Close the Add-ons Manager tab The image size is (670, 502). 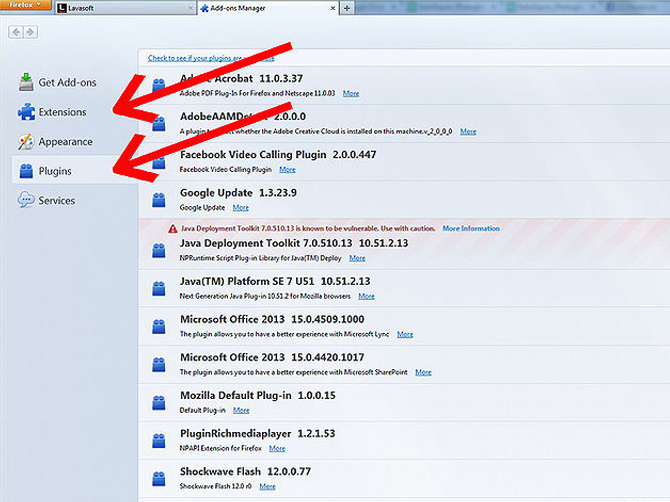(x=333, y=8)
